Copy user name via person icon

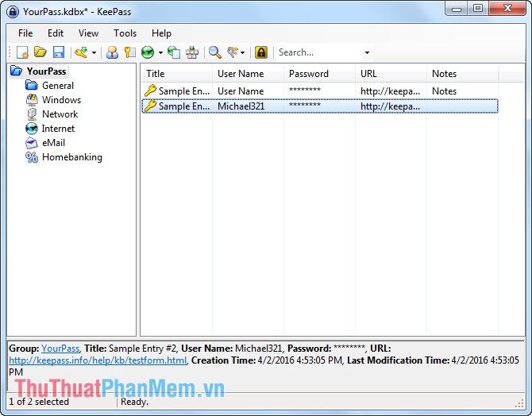coord(112,52)
